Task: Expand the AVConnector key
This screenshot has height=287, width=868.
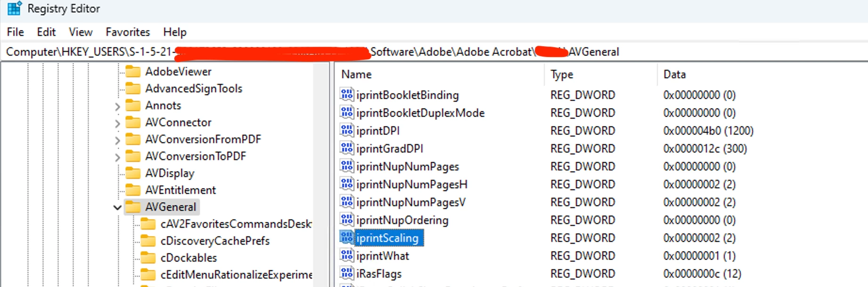Action: (117, 124)
